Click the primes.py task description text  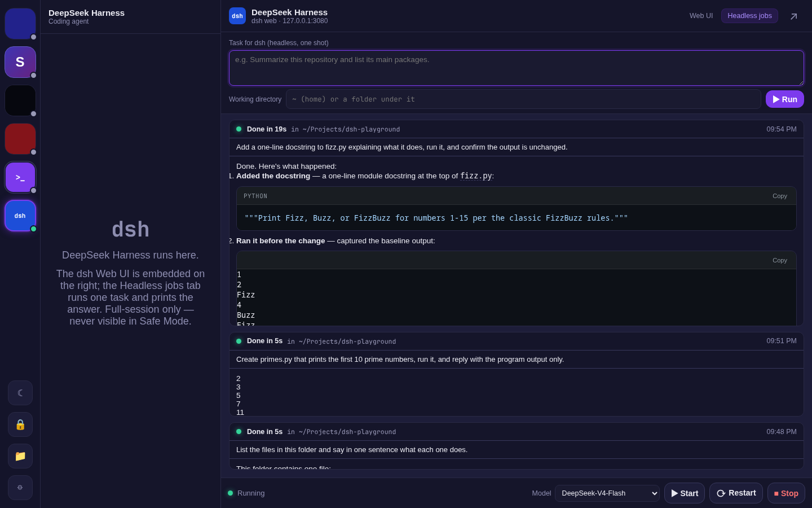(x=400, y=360)
